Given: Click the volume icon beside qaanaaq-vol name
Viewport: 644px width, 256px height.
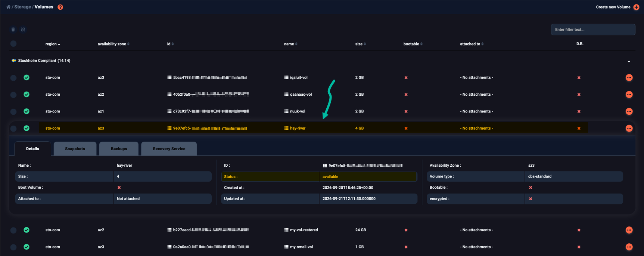Looking at the screenshot, I should pos(286,95).
